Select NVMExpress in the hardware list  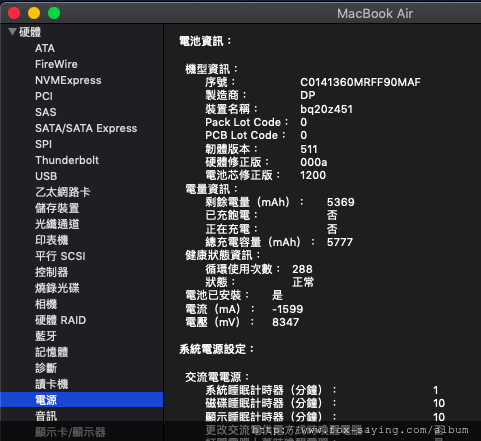coord(68,80)
